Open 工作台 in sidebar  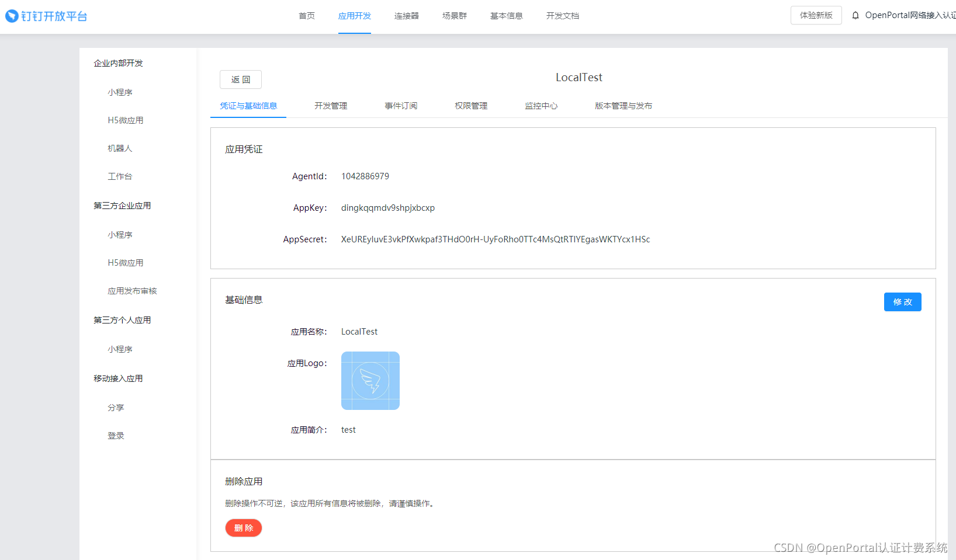click(120, 176)
